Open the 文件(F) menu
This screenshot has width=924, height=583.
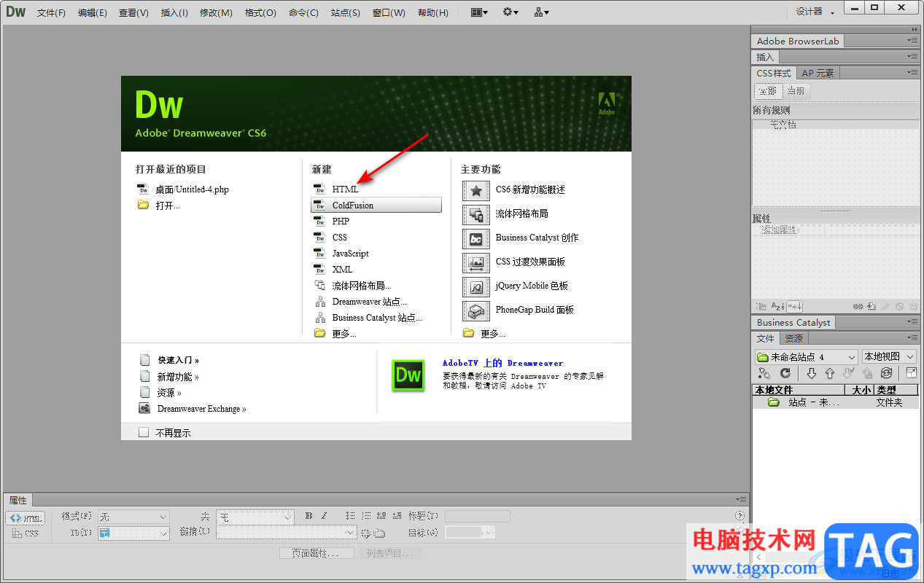[x=51, y=12]
